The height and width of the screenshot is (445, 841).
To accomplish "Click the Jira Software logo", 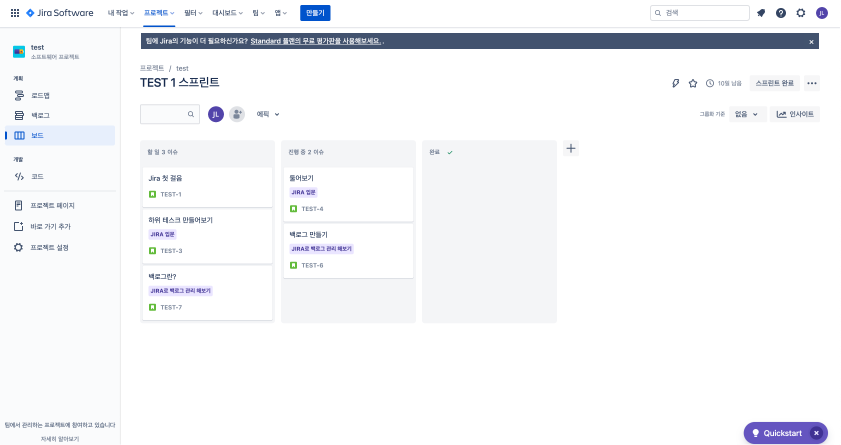I will pos(60,13).
